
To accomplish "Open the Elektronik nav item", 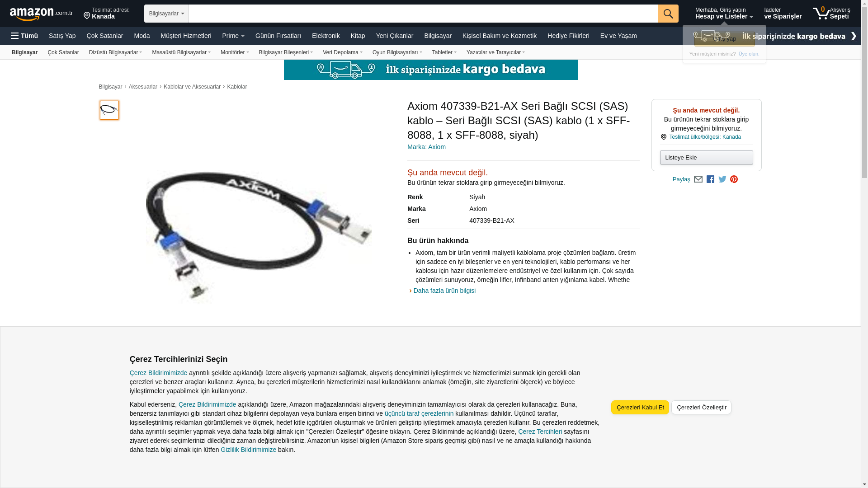I will click(325, 36).
